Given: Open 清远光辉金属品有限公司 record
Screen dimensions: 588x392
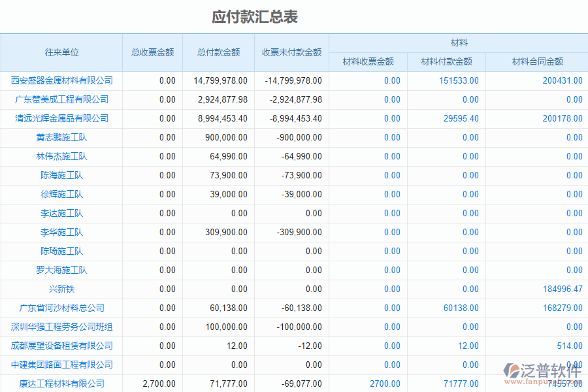Looking at the screenshot, I should point(61,118).
